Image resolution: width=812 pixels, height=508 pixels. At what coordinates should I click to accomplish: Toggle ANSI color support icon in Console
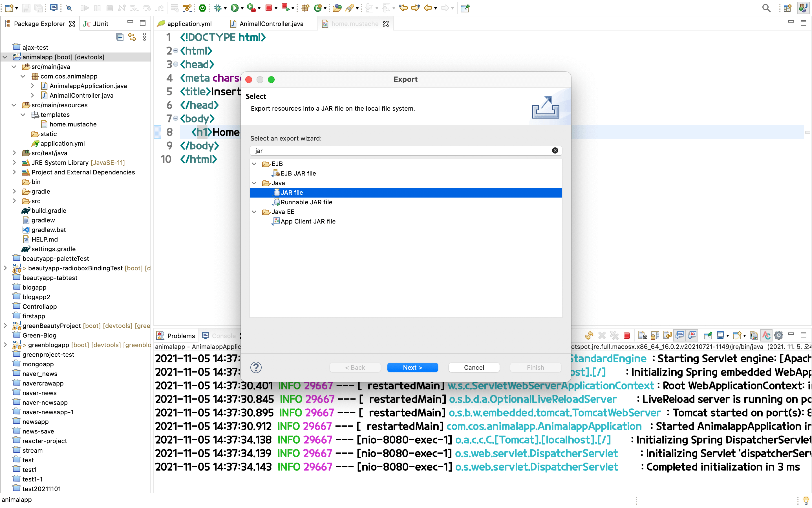766,335
